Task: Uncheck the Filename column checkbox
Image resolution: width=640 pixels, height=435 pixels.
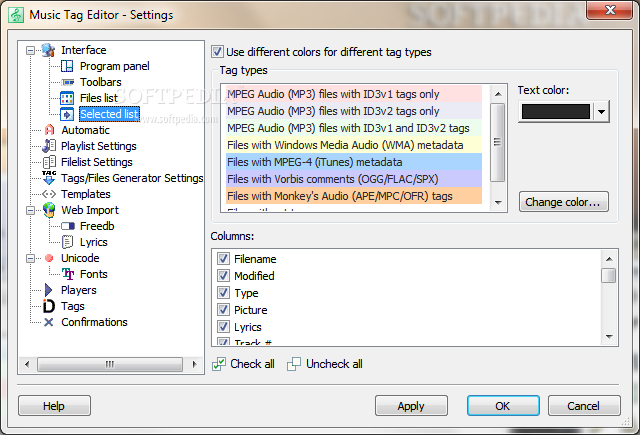Action: click(x=223, y=259)
